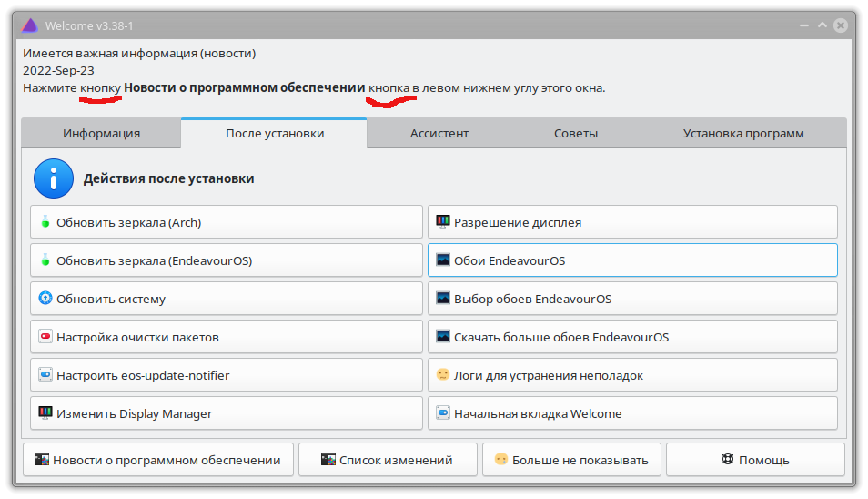868x499 pixels.
Task: Click Обновить зеркала (Arch) button
Action: pyautogui.click(x=227, y=222)
